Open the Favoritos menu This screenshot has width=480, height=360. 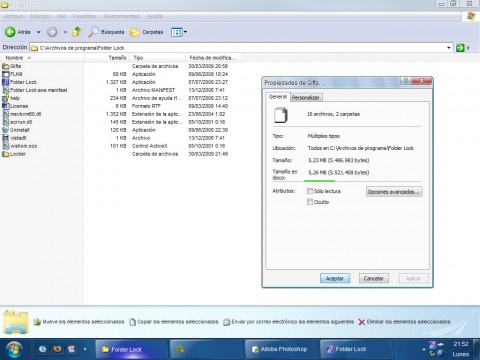click(x=84, y=16)
